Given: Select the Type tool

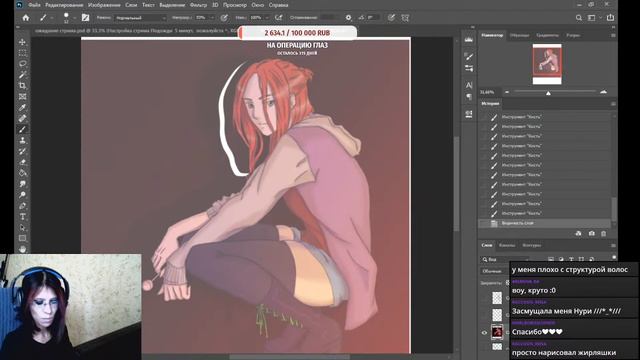Looking at the screenshot, I should pos(22,217).
